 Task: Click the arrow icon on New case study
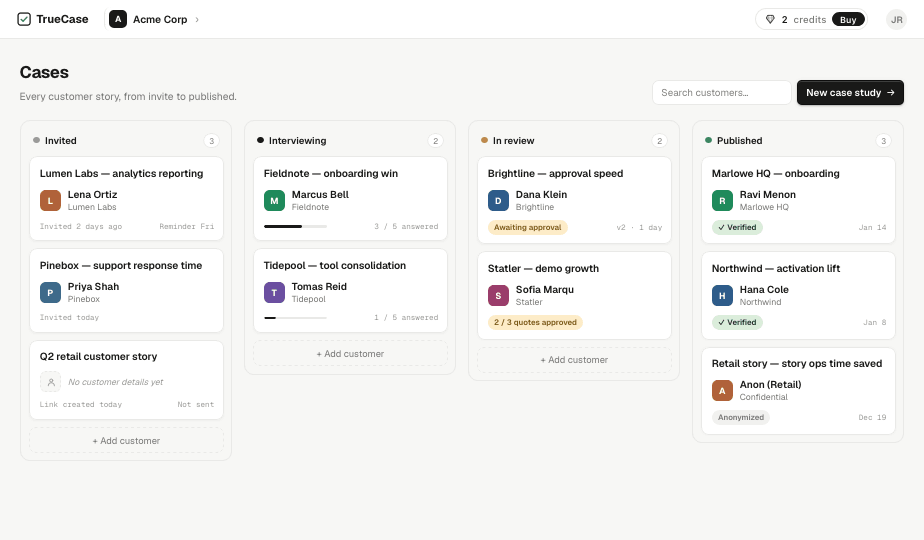[x=890, y=93]
